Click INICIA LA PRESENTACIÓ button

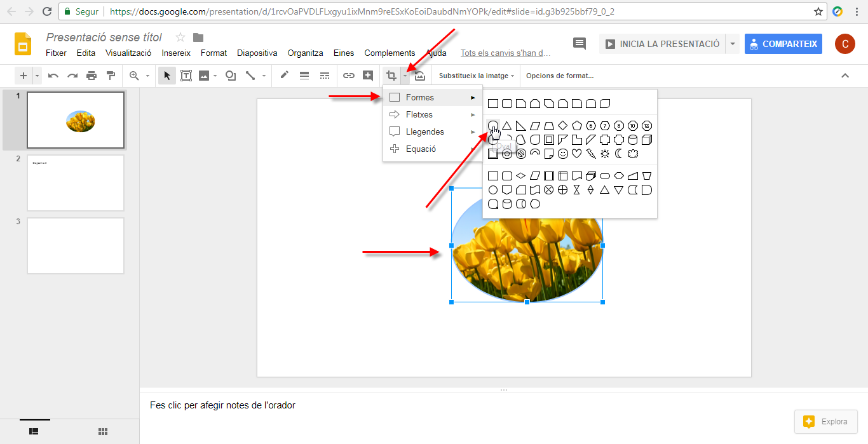pyautogui.click(x=663, y=44)
